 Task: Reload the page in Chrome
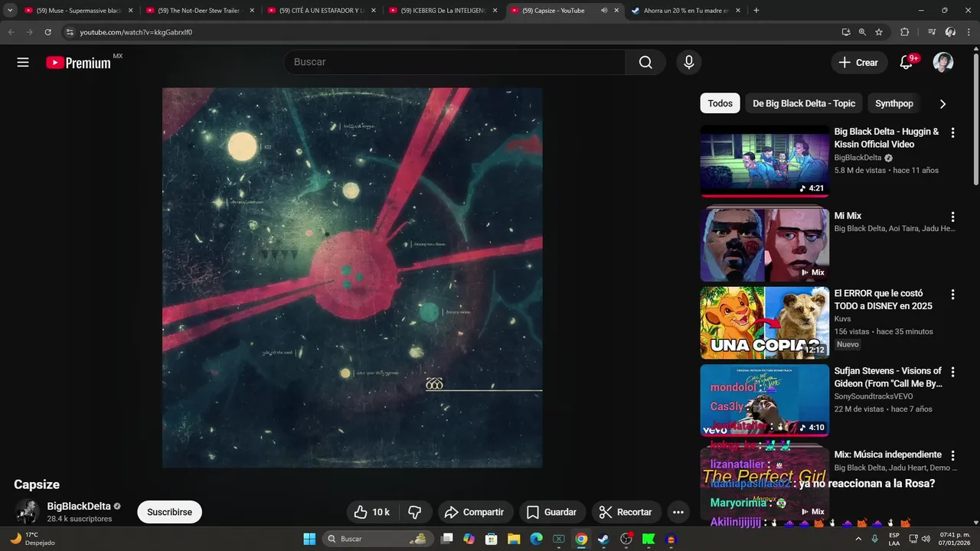point(47,32)
